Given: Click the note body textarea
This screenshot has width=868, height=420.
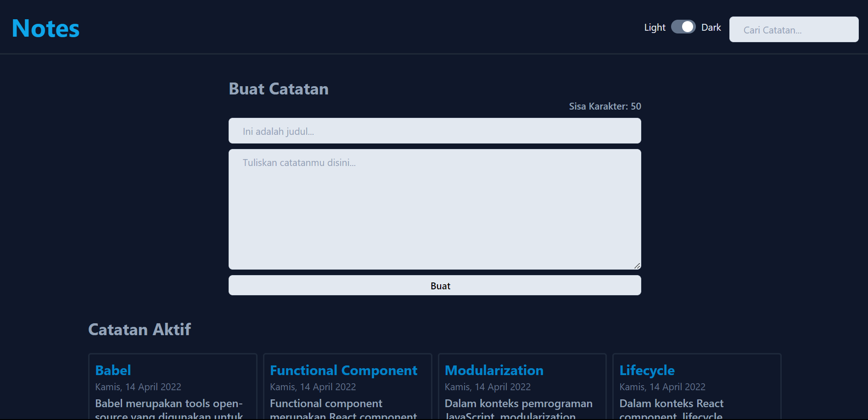Looking at the screenshot, I should [435, 209].
